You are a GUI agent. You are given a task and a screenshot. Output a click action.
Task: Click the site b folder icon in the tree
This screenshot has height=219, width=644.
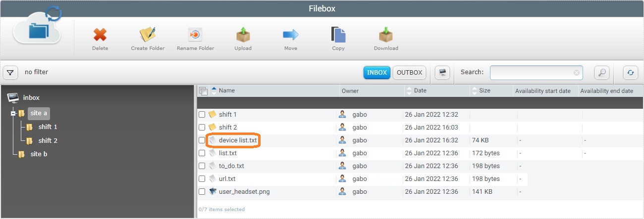[21, 154]
